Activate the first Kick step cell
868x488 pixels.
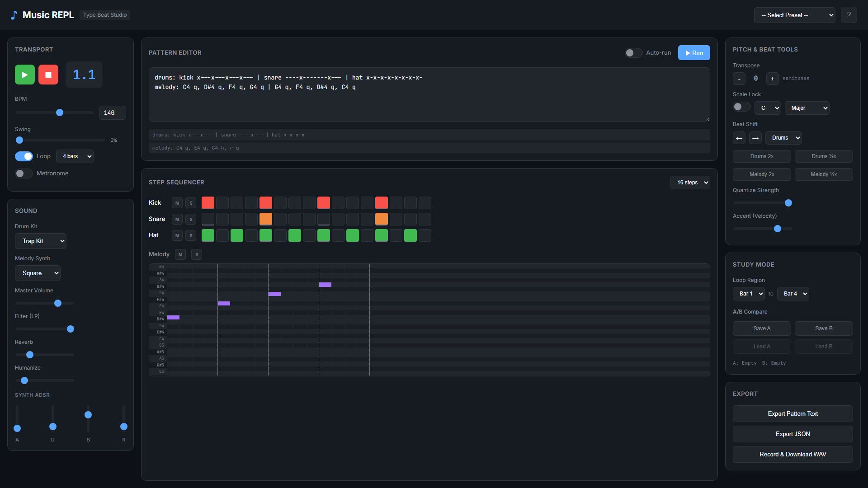208,203
